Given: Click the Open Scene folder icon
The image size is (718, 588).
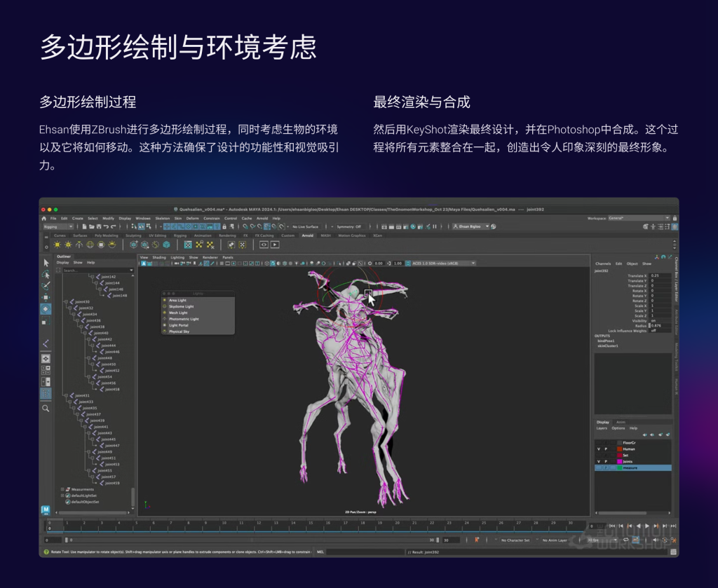Looking at the screenshot, I should 92,226.
